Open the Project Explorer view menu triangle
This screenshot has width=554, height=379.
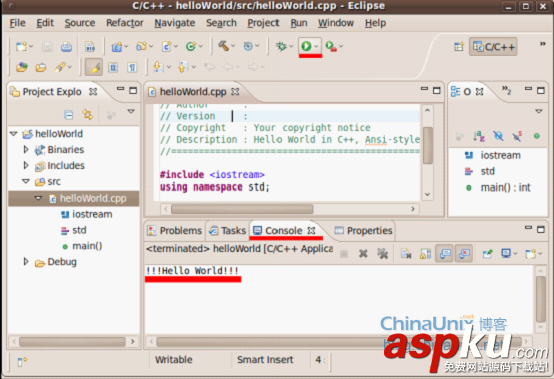click(x=131, y=112)
